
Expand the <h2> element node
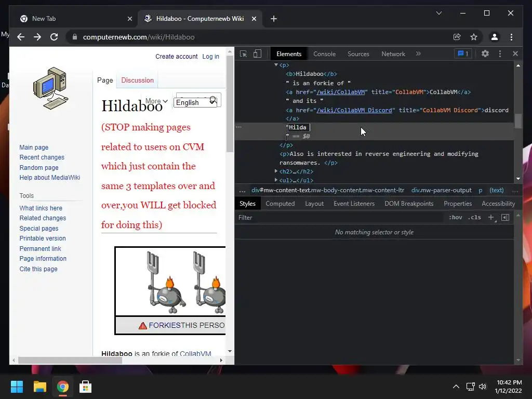point(276,171)
